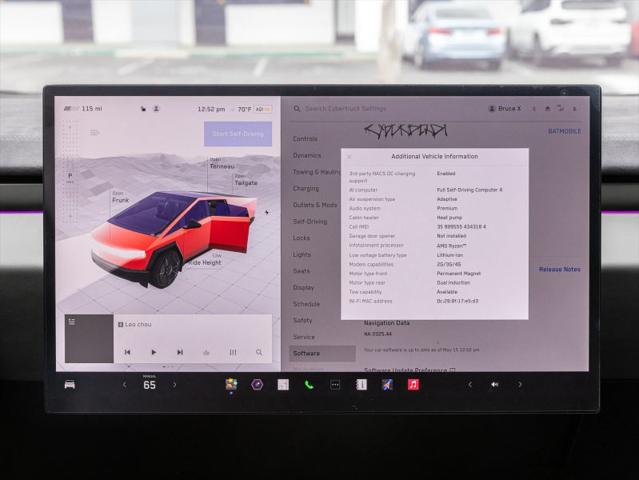The width and height of the screenshot is (639, 480).
Task: Open climate controls via the 65 temperature display
Action: pos(150,385)
